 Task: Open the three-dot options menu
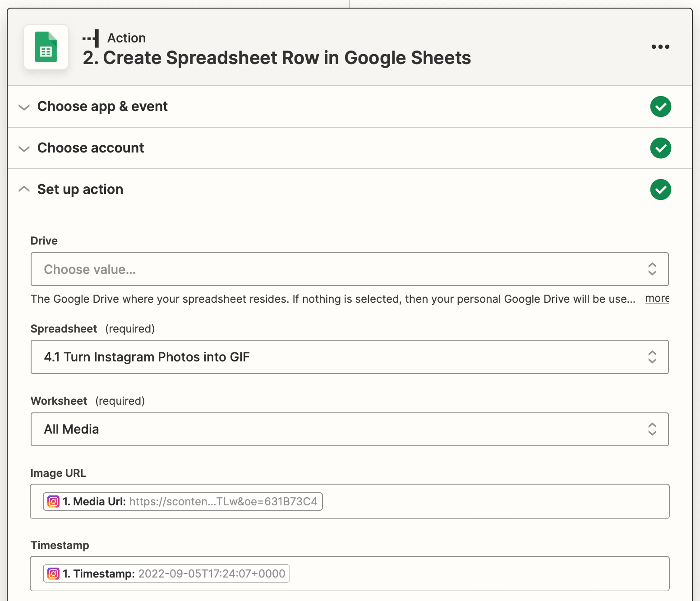tap(660, 46)
